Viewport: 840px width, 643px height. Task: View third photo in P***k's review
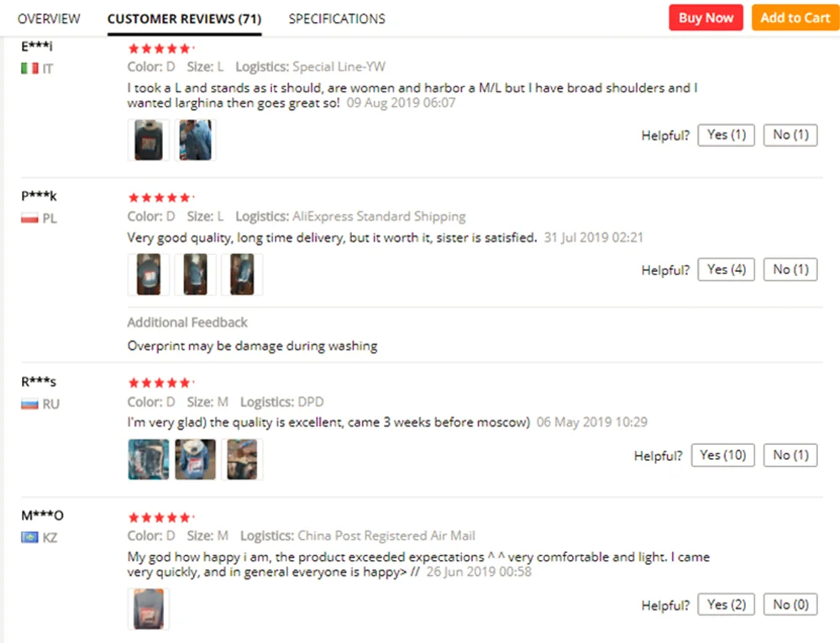(x=242, y=274)
